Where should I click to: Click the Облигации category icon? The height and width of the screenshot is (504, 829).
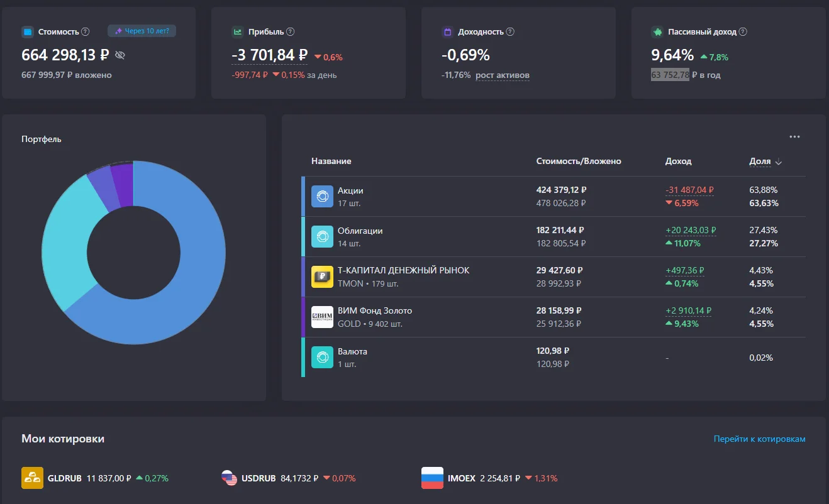pyautogui.click(x=322, y=236)
